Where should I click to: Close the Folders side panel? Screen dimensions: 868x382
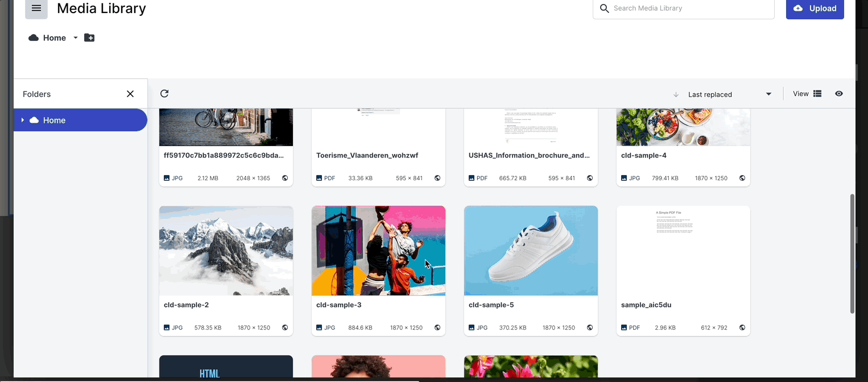pyautogui.click(x=130, y=94)
